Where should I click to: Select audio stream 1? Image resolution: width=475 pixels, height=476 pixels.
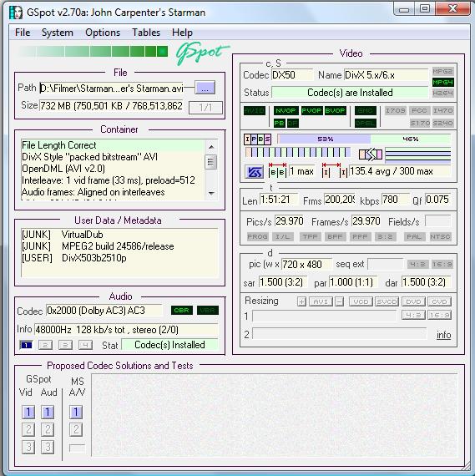point(26,345)
